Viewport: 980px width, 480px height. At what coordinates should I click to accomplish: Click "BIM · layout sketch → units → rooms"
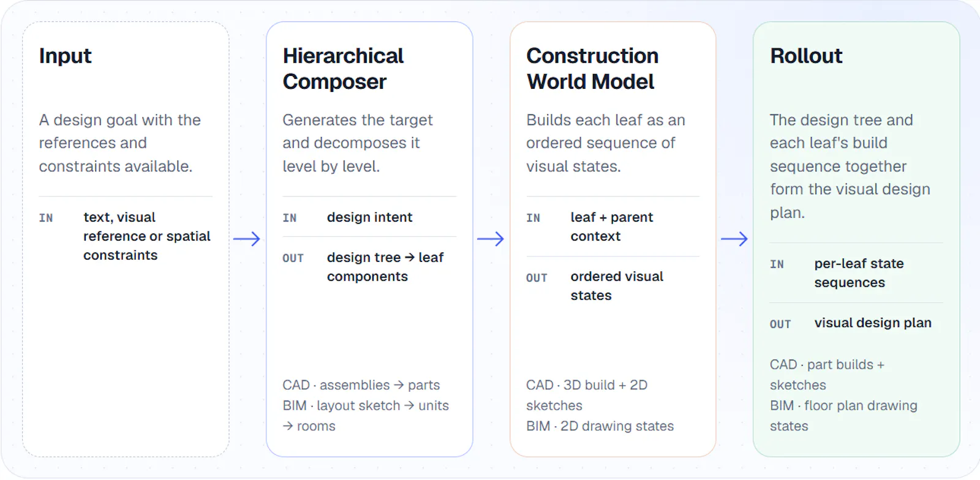[x=366, y=416]
